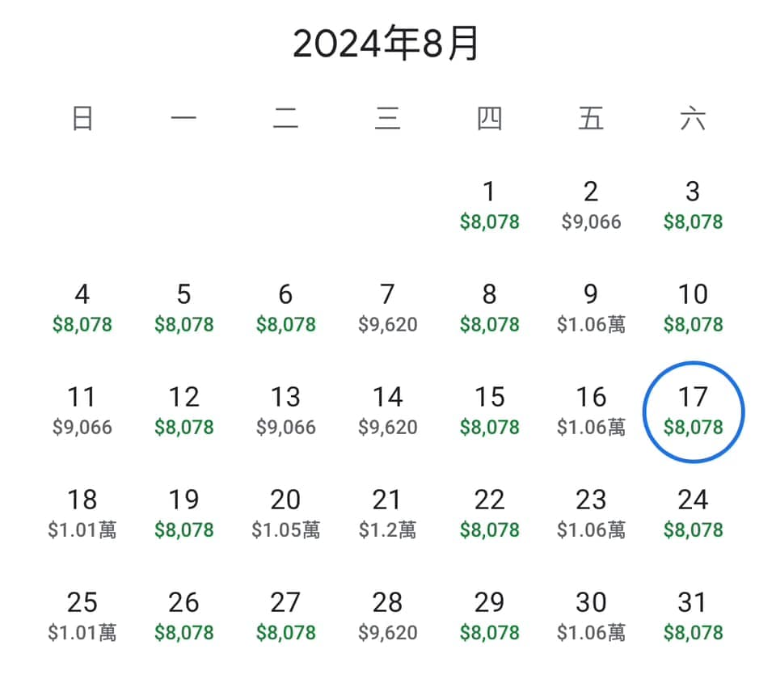Choose August 13 priced at $9,066
The width and height of the screenshot is (776, 700).
(285, 412)
